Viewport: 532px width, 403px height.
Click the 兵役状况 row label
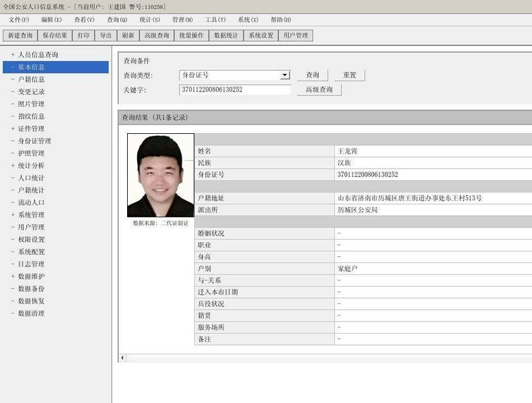(x=211, y=304)
